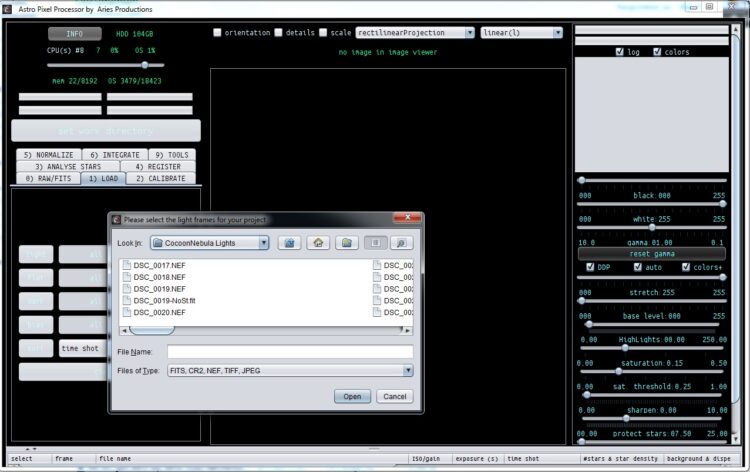750x472 pixels.
Task: Switch to the 0) RAW/FITS tab
Action: pos(48,178)
